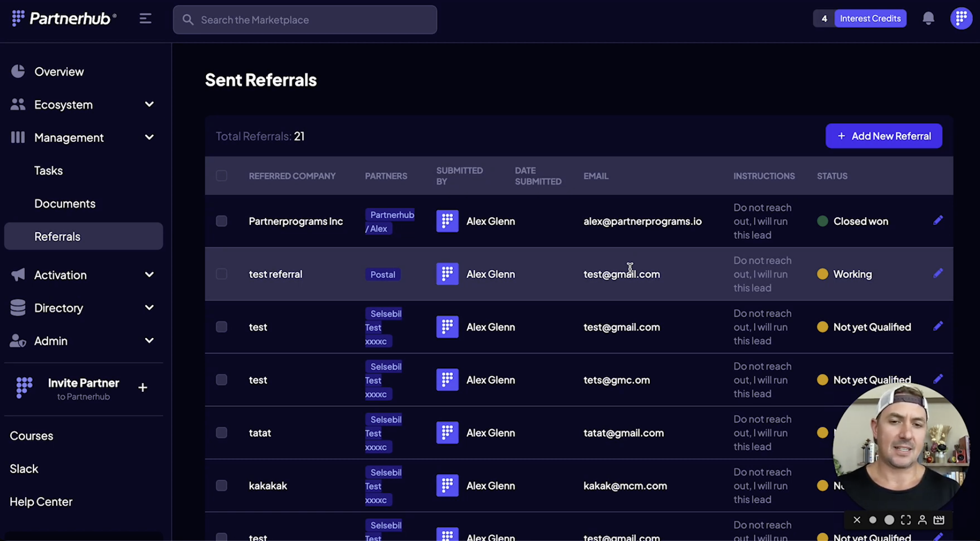Click the plus icon next to Invite Partner
The image size is (980, 541).
pyautogui.click(x=143, y=388)
